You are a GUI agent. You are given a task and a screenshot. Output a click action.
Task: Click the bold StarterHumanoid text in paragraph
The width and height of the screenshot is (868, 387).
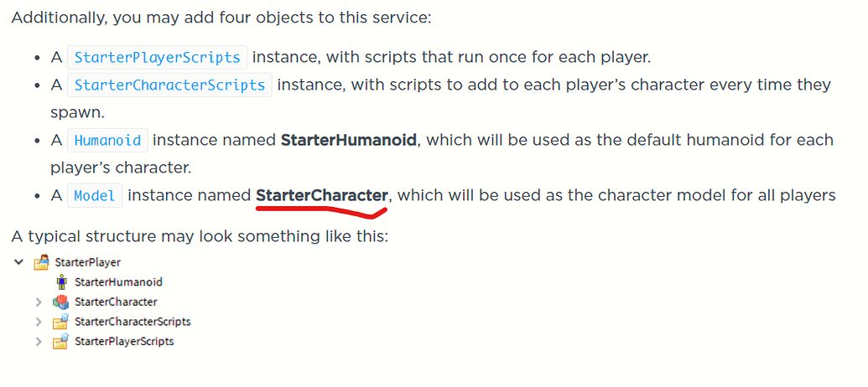coord(349,140)
